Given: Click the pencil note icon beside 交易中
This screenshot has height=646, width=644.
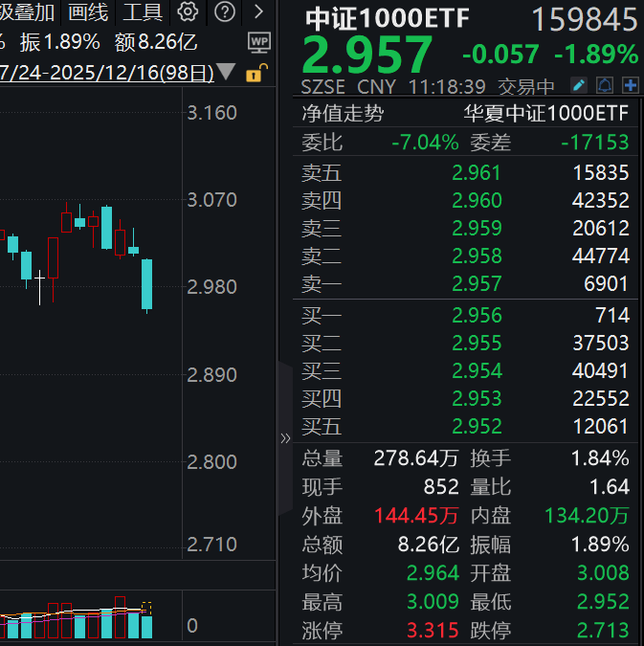Looking at the screenshot, I should tap(578, 85).
